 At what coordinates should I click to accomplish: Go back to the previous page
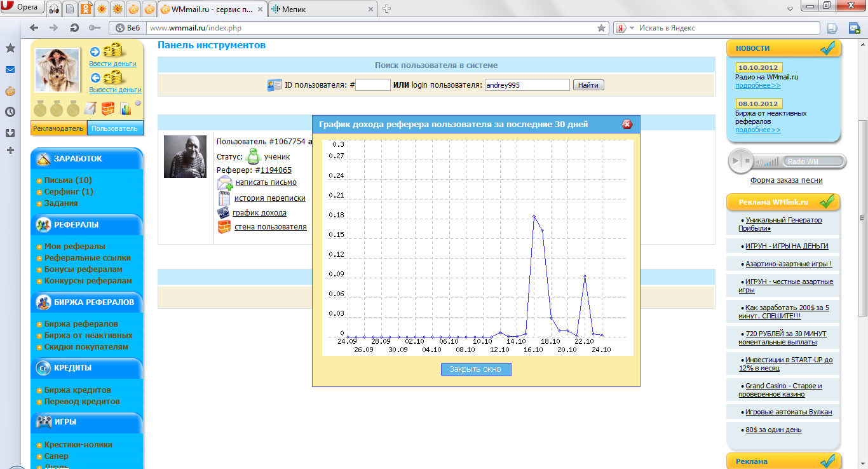click(x=34, y=28)
